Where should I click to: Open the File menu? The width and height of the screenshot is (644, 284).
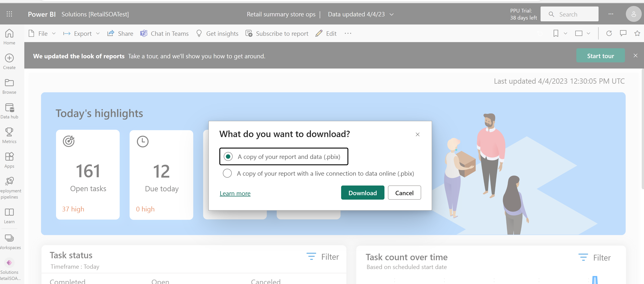point(42,33)
